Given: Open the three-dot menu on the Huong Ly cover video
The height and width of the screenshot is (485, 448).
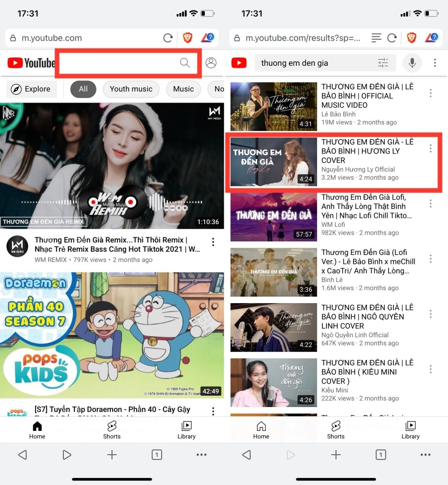Looking at the screenshot, I should pyautogui.click(x=431, y=149).
